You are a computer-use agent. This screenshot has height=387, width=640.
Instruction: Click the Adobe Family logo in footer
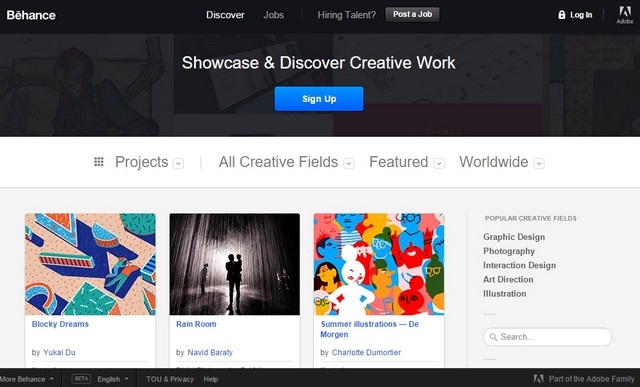(538, 379)
